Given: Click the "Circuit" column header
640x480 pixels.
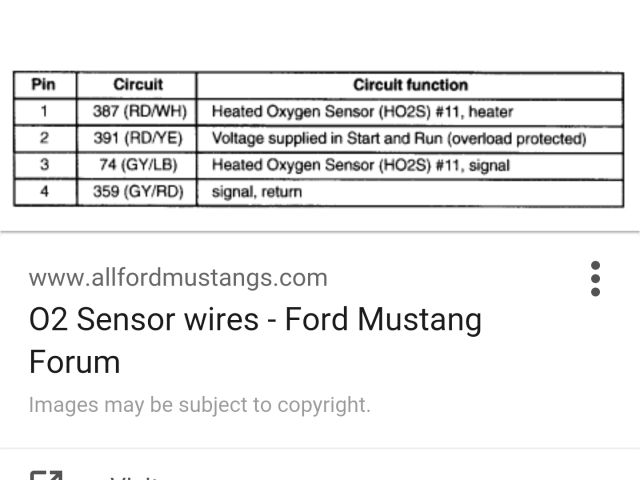Looking at the screenshot, I should [x=137, y=85].
